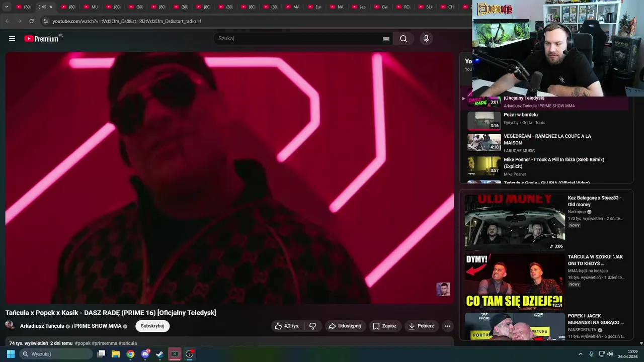The width and height of the screenshot is (644, 362).
Task: Open TAŃCULA W SZOKU video thumbnail
Action: [x=515, y=282]
